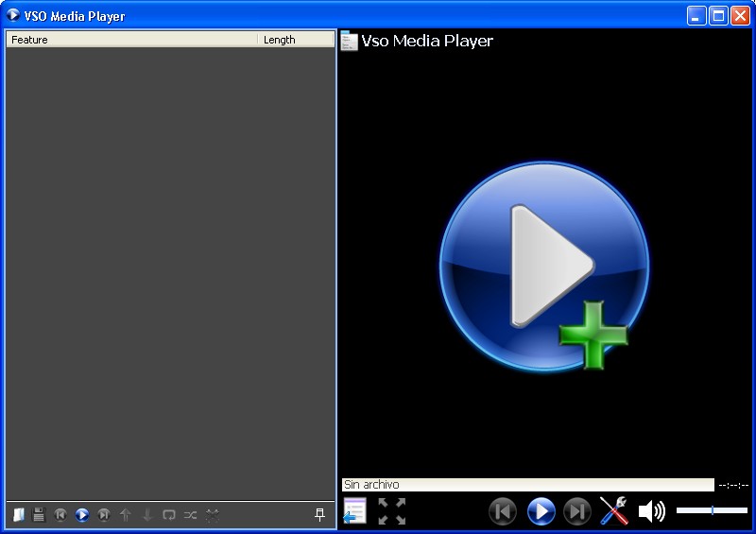
Task: Hide the playlist panel with list arrow icon
Action: [355, 511]
